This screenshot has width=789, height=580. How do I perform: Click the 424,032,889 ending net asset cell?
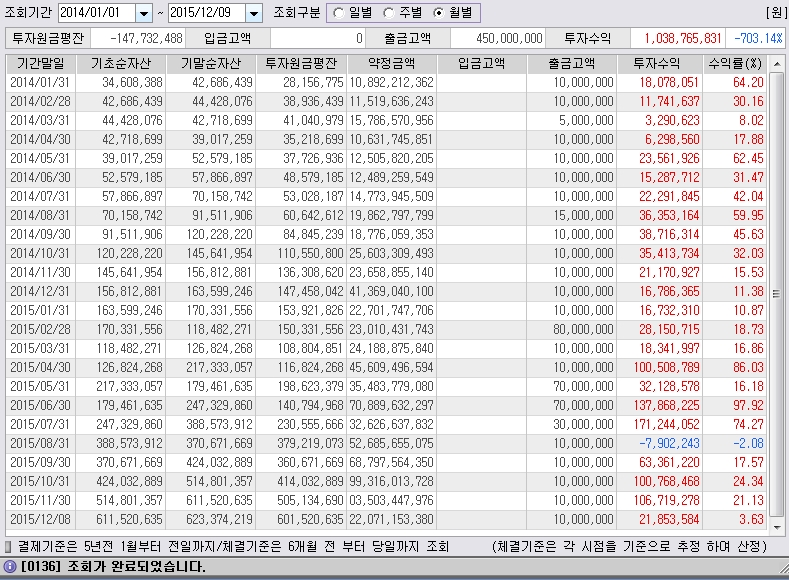point(211,462)
